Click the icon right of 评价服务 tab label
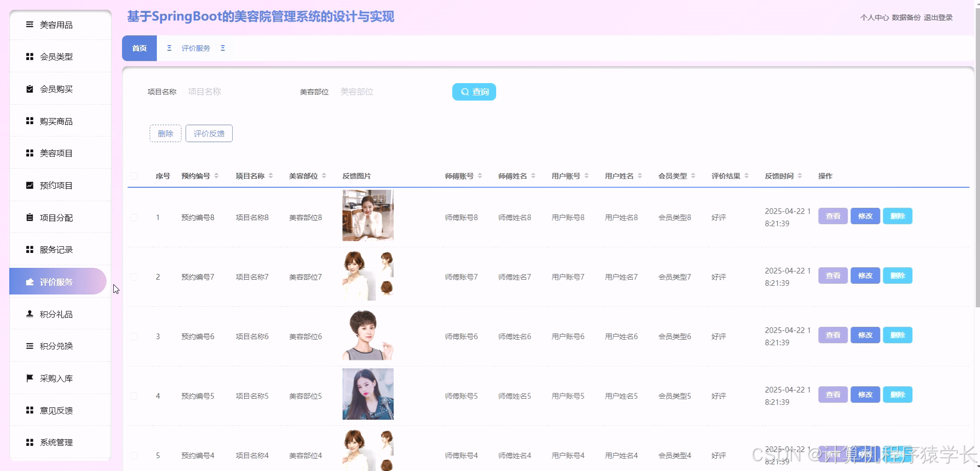The height and width of the screenshot is (471, 980). point(222,48)
